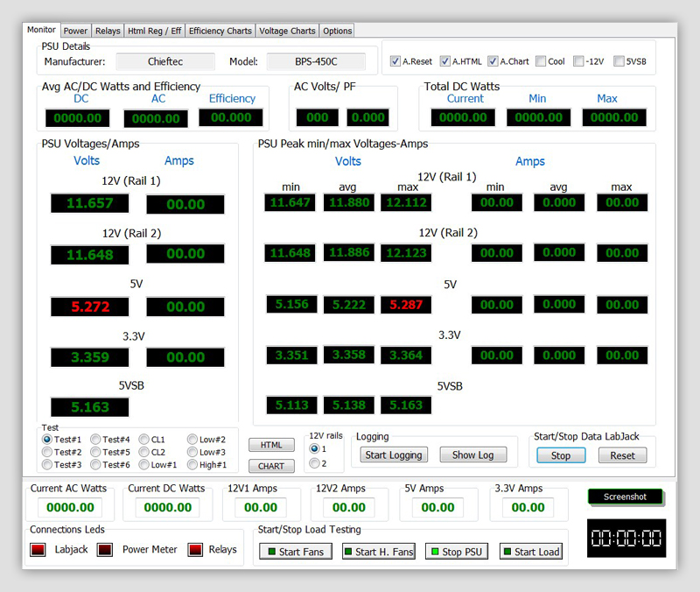700x592 pixels.
Task: Click the Start Load button
Action: click(531, 552)
